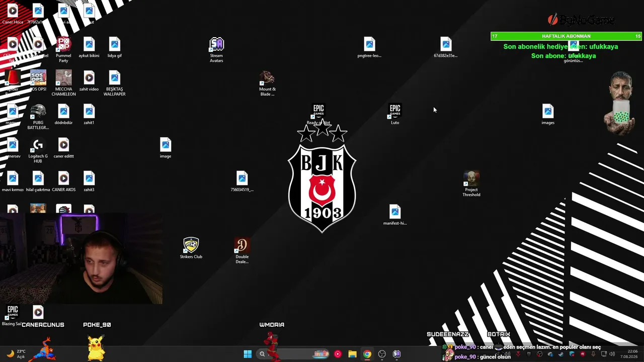Select the lidya gif file

[115, 48]
